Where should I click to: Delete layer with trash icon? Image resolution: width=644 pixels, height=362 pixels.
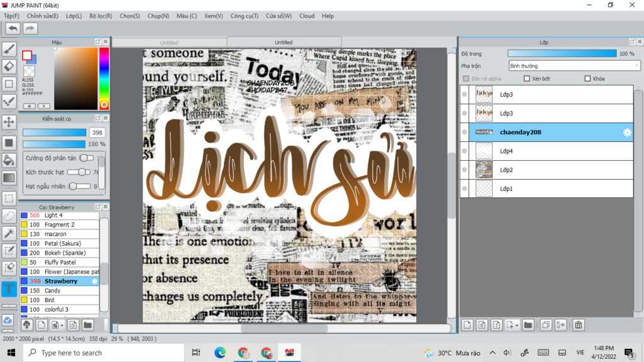[x=579, y=325]
